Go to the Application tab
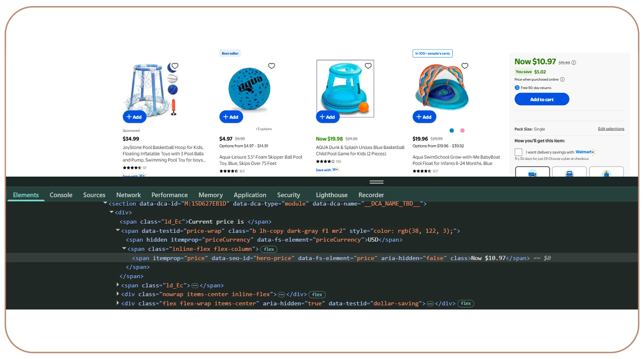Screen dimensions: 644x359 [x=250, y=195]
